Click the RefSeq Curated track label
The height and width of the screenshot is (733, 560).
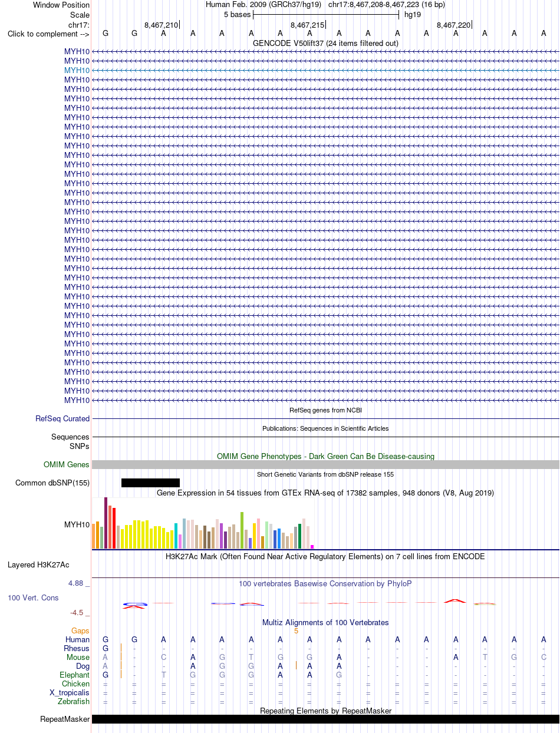click(62, 418)
